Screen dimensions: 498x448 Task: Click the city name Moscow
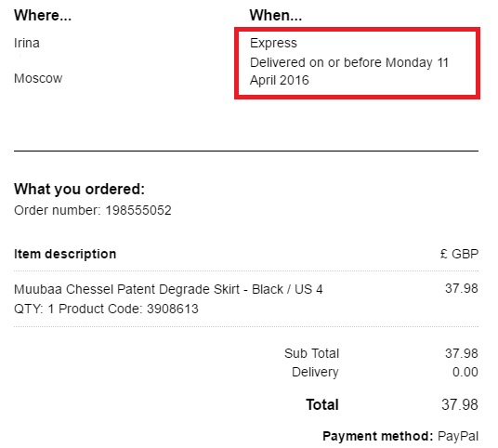pyautogui.click(x=38, y=78)
